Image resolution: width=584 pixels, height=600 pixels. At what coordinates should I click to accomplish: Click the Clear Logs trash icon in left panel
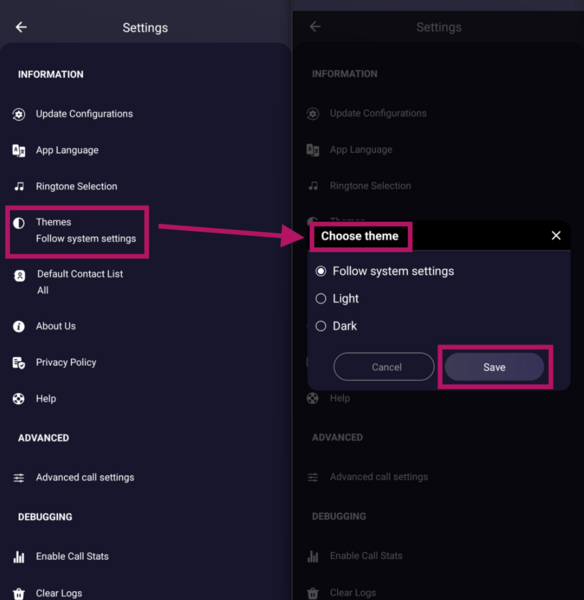[x=19, y=593]
